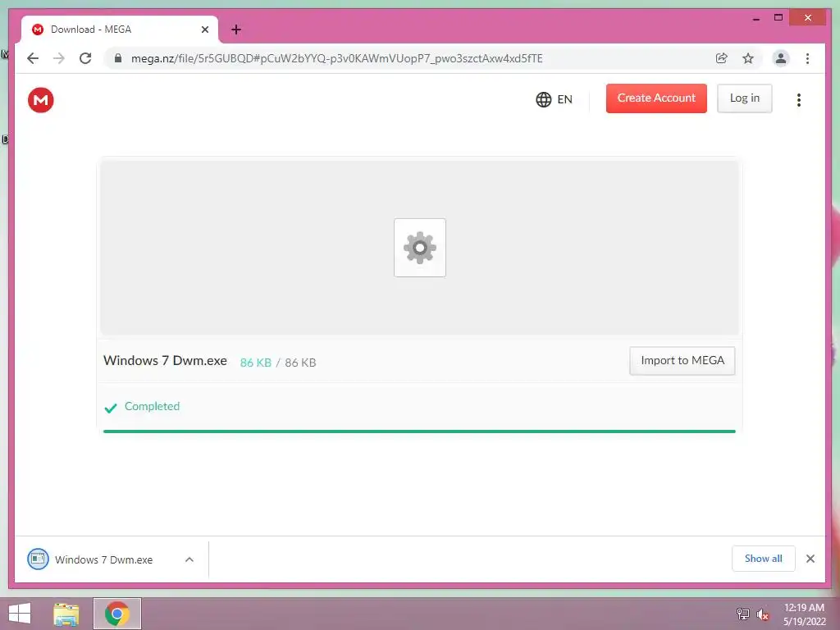Go back to the previous page
Image resolution: width=840 pixels, height=630 pixels.
point(33,58)
